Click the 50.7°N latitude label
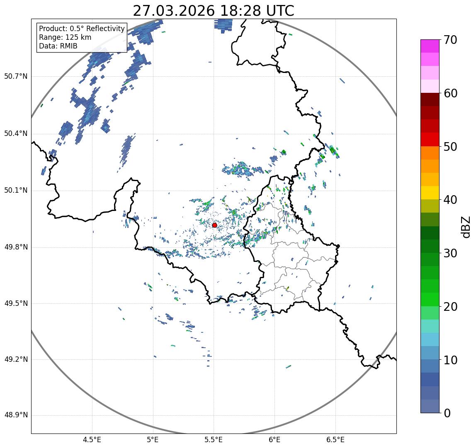Viewport: 476px width, 448px height. tap(15, 76)
